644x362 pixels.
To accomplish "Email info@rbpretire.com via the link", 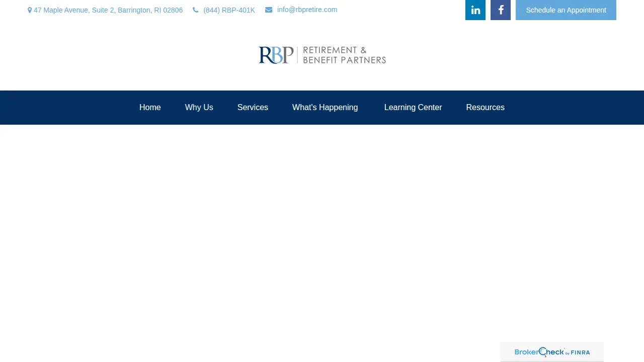I will click(307, 10).
